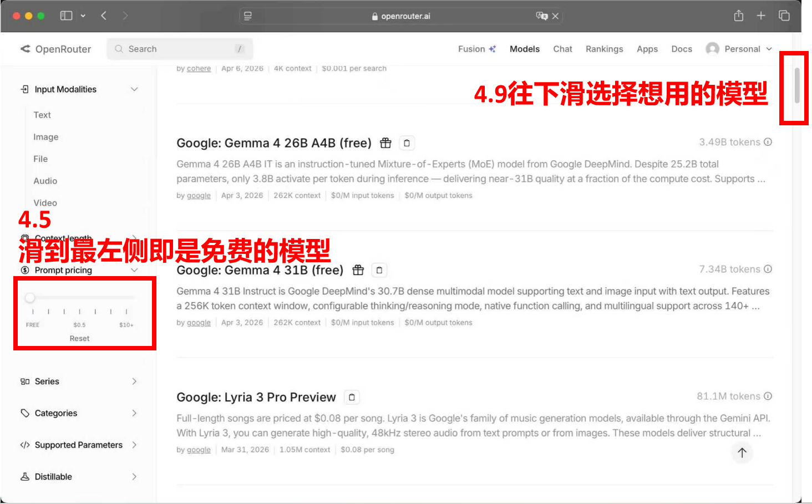Image resolution: width=812 pixels, height=504 pixels.
Task: Click the copy icon next to Lyria 3 Pro Preview
Action: 352,397
